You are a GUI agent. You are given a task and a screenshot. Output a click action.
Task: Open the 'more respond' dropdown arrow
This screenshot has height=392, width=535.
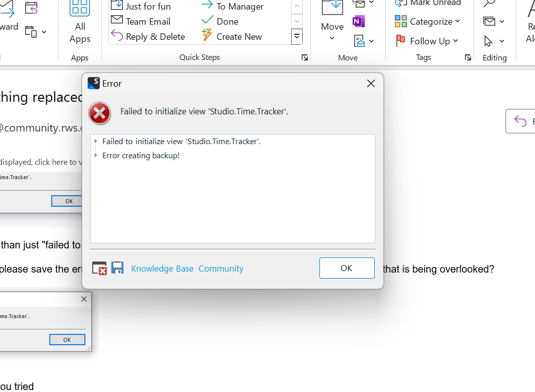pos(44,32)
